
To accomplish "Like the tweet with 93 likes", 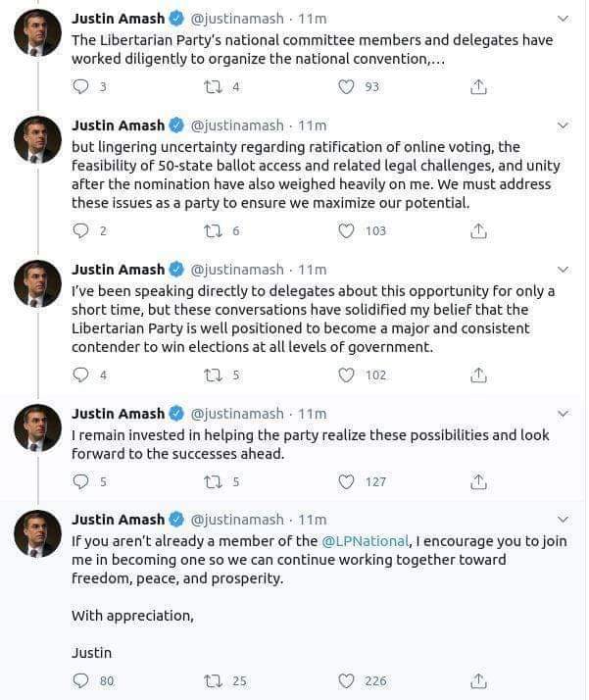I will click(x=346, y=86).
